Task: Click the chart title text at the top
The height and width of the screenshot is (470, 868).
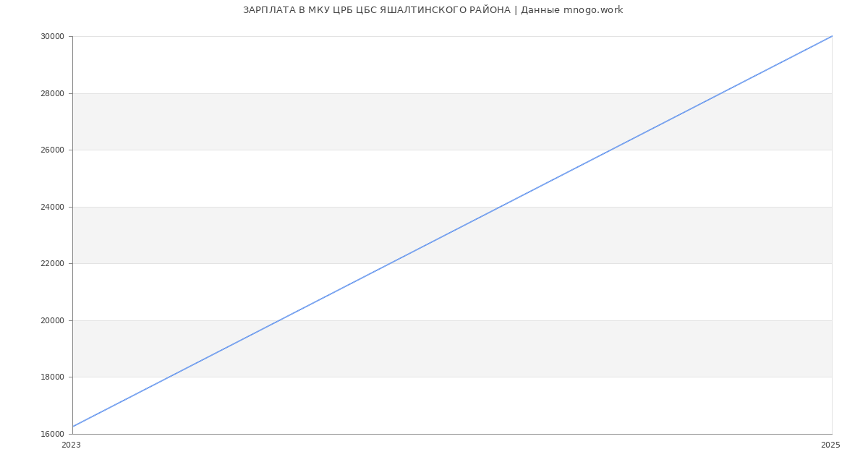Action: click(433, 10)
